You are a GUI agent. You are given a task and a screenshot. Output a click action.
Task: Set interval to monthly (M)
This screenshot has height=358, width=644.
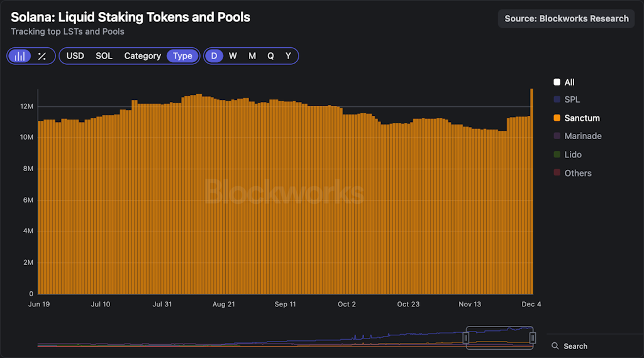click(252, 56)
